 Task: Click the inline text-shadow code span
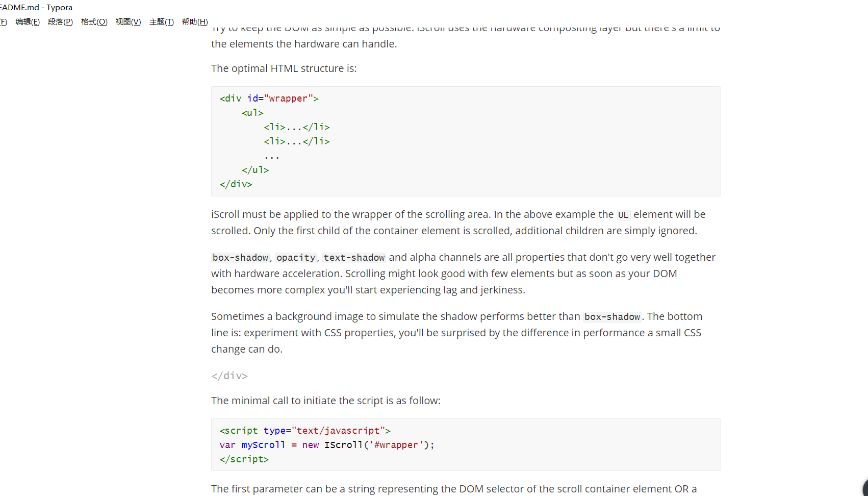(x=354, y=258)
